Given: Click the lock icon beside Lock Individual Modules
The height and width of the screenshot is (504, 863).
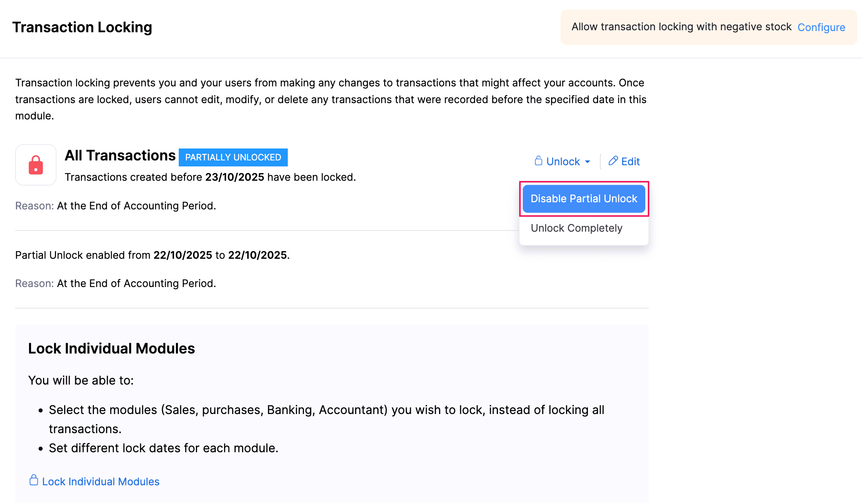Looking at the screenshot, I should point(34,480).
